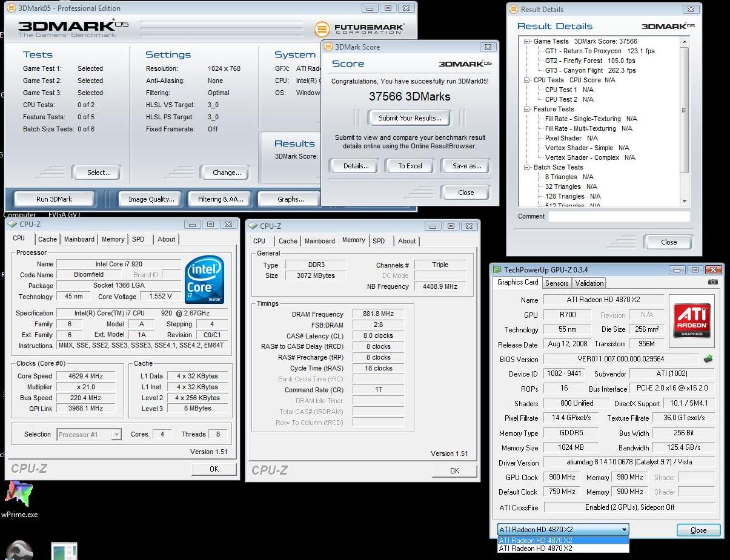This screenshot has height=560, width=730.
Task: Select the GT1 - Return To Proxycon row
Action: point(600,51)
